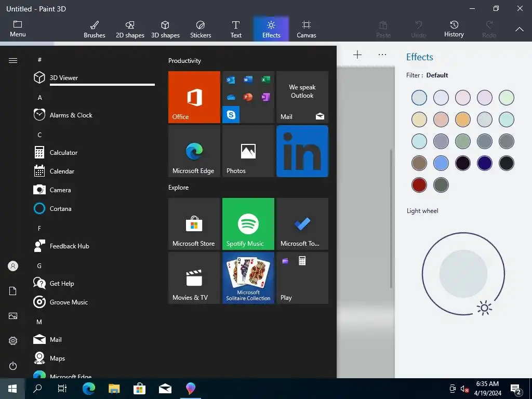Click the plus button beside the canvas
532x399 pixels.
tap(357, 55)
